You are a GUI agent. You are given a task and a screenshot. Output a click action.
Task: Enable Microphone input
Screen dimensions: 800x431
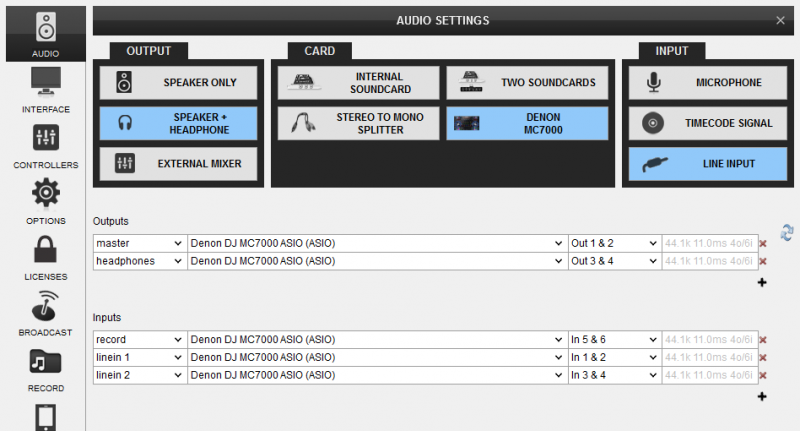[708, 83]
